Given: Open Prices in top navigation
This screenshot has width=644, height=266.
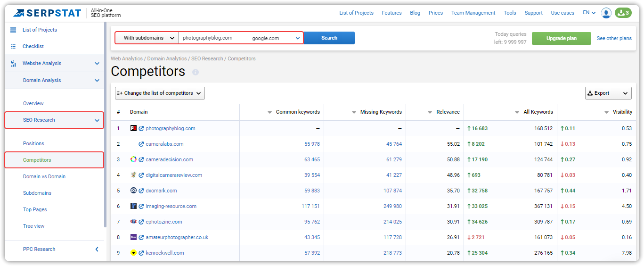Looking at the screenshot, I should click(x=436, y=13).
